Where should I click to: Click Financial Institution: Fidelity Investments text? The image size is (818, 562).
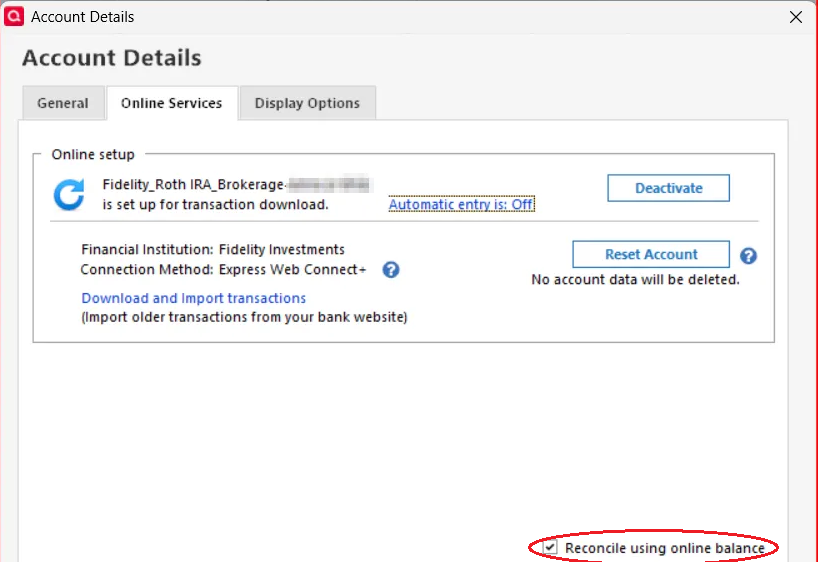click(x=213, y=249)
